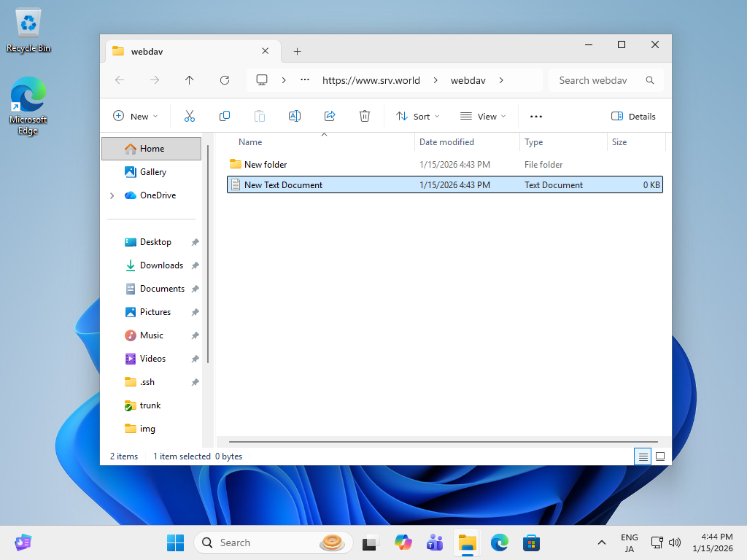747x560 pixels.
Task: Expand the OneDrive tree node
Action: [112, 195]
